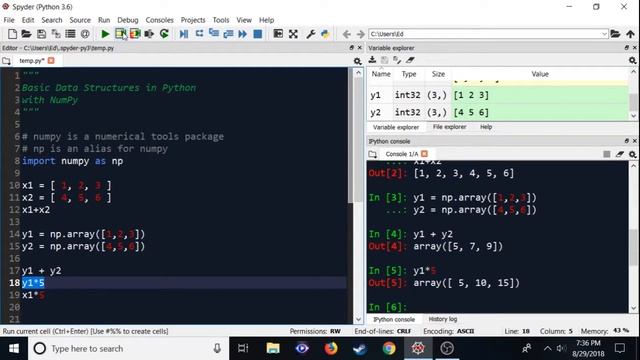Browse console tabs folder button

coord(372,154)
